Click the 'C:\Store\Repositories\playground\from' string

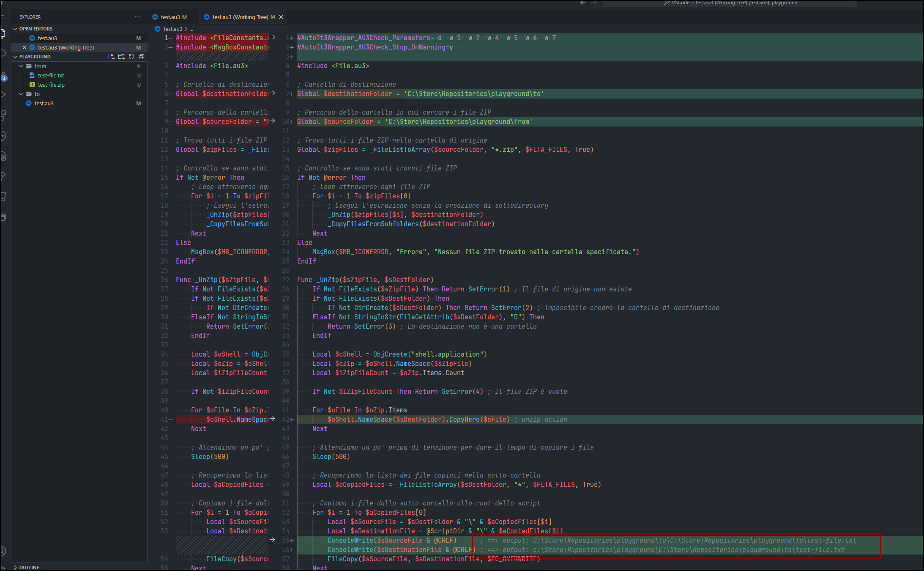459,121
